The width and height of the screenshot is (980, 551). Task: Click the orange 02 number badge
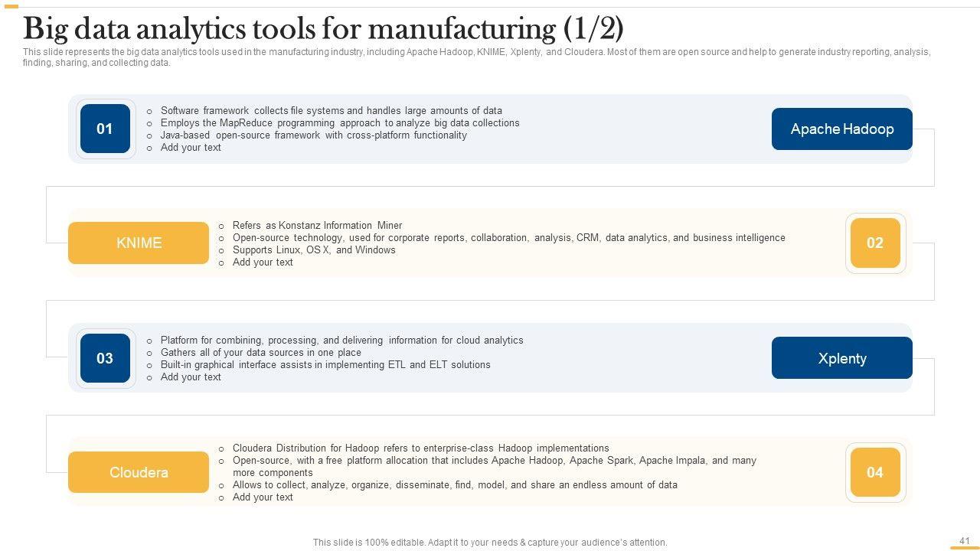[x=875, y=243]
